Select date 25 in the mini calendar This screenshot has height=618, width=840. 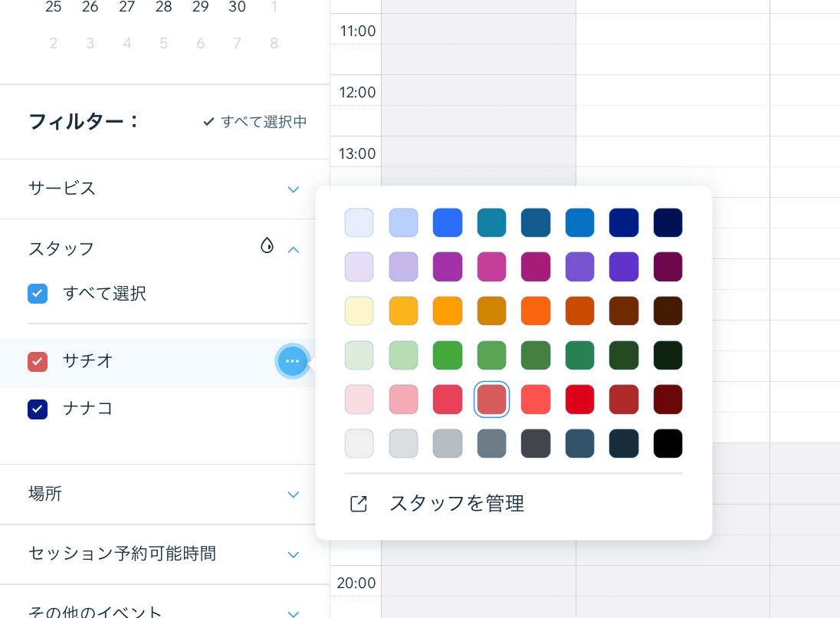[53, 7]
